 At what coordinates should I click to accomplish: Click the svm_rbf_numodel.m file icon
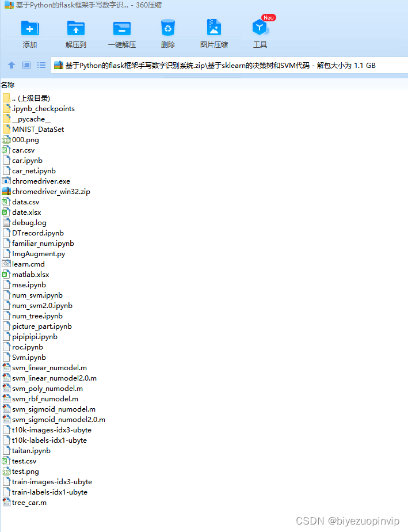click(x=6, y=398)
